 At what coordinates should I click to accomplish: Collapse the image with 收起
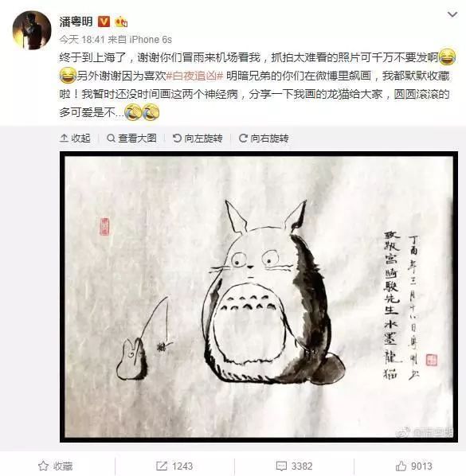75,139
